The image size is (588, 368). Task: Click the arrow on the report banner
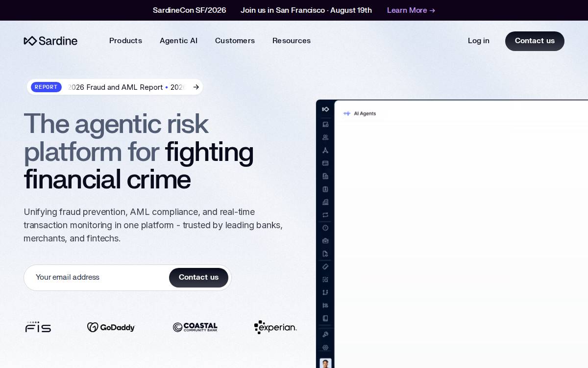[196, 87]
